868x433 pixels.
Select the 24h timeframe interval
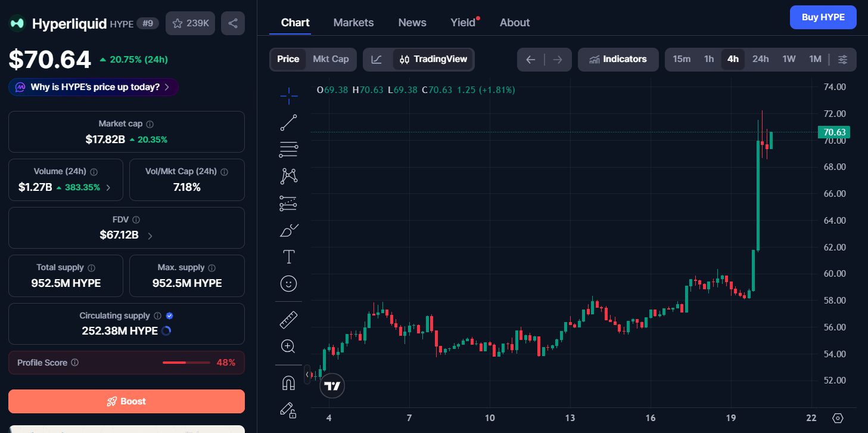pyautogui.click(x=760, y=59)
